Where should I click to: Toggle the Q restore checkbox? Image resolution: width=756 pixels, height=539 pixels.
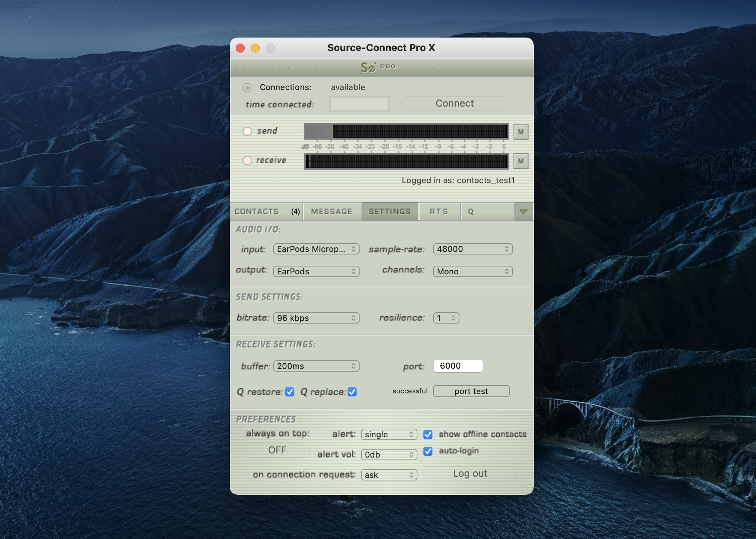point(289,392)
